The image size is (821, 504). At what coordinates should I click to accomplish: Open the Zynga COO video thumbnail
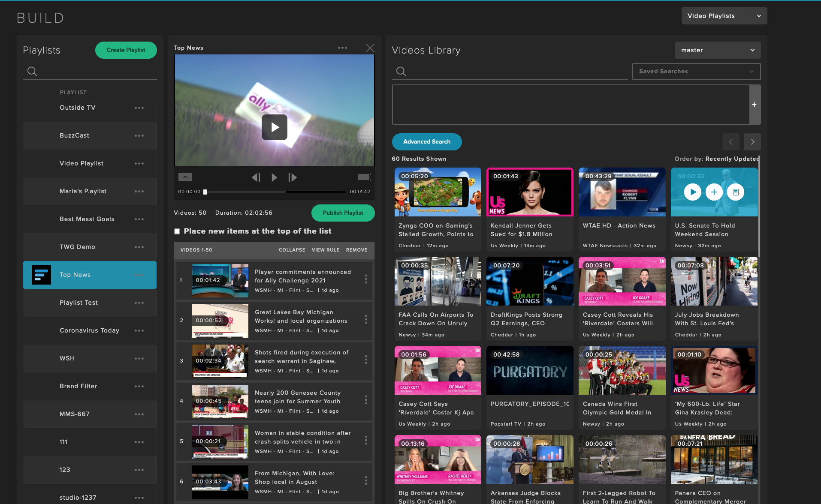coord(438,192)
